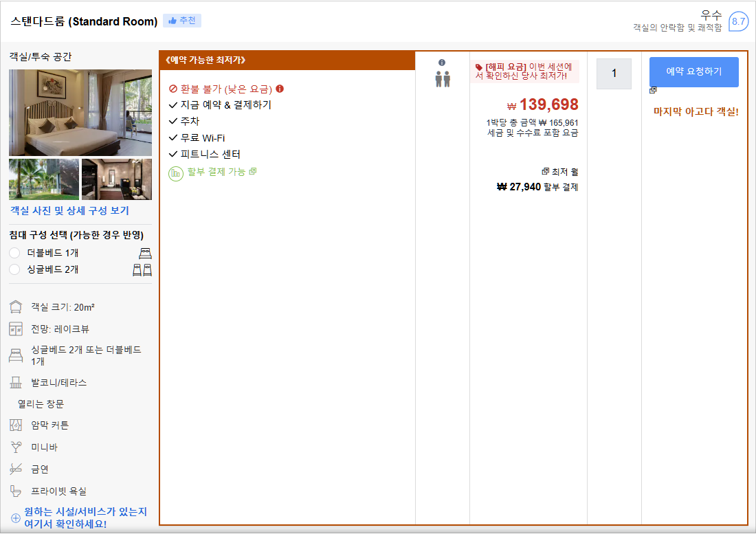This screenshot has width=756, height=534.
Task: Open the palm tree garden thumbnail
Action: coord(44,179)
